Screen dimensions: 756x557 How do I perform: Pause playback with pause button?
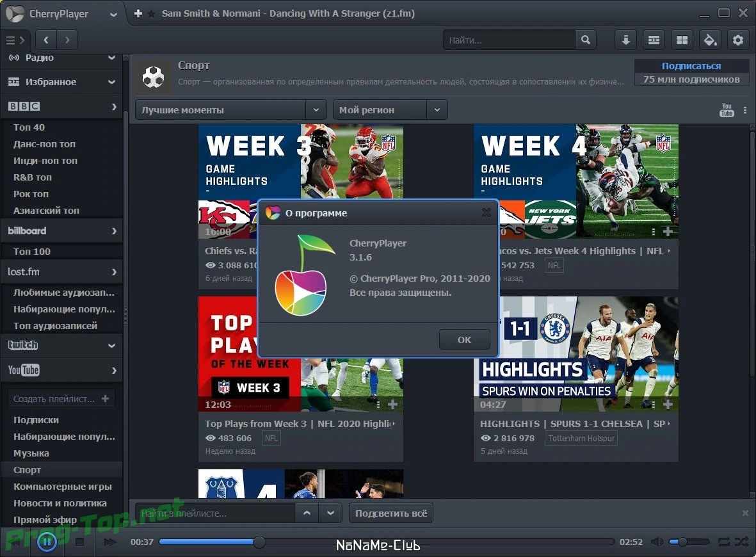[x=47, y=542]
